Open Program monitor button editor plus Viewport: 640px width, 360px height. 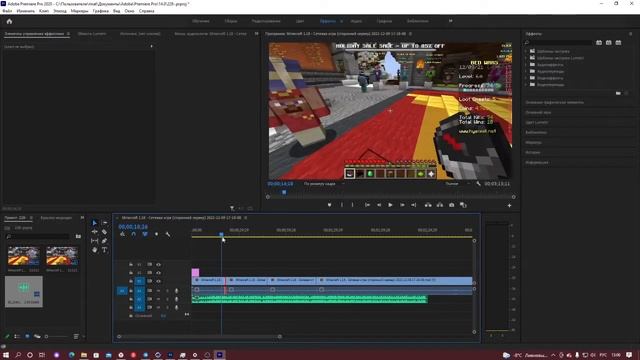click(x=509, y=205)
